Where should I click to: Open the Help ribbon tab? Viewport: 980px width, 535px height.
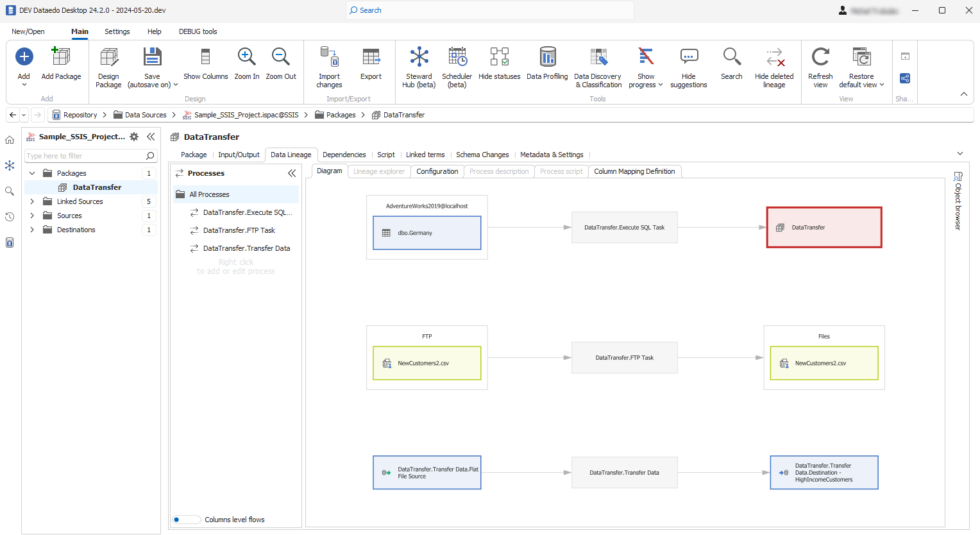pyautogui.click(x=155, y=31)
